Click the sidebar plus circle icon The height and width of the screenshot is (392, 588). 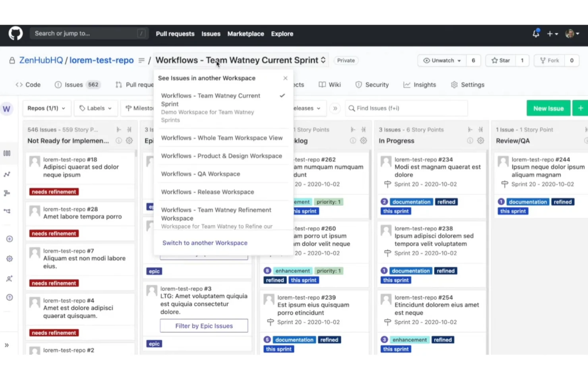[10, 239]
